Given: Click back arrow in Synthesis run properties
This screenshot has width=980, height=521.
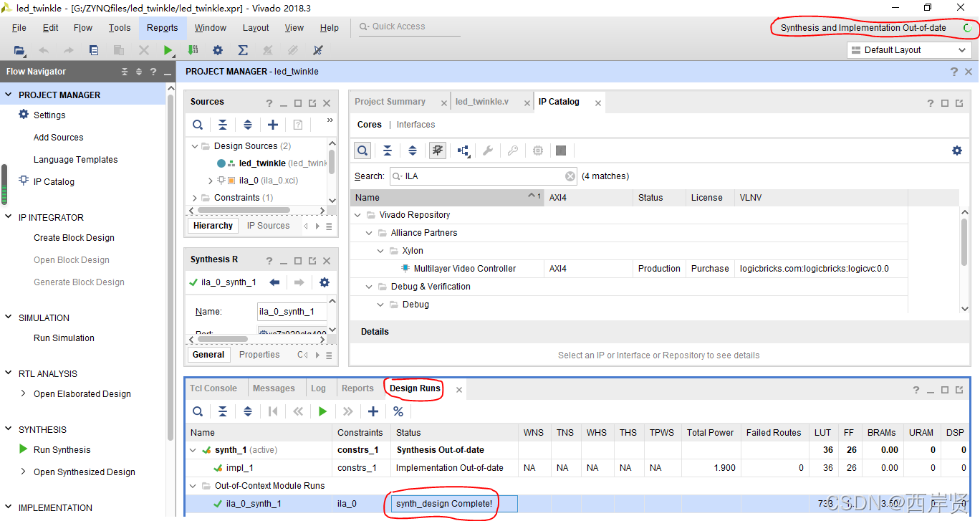Looking at the screenshot, I should coord(274,282).
